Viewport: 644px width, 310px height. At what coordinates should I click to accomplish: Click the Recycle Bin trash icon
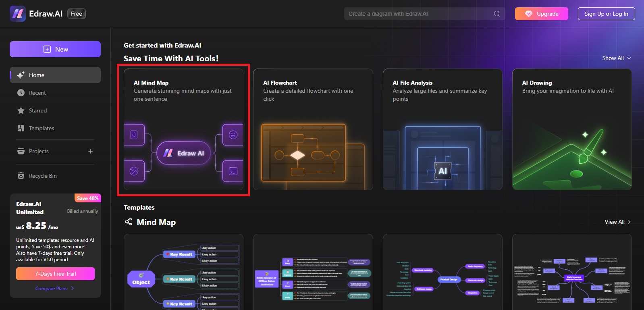click(21, 176)
